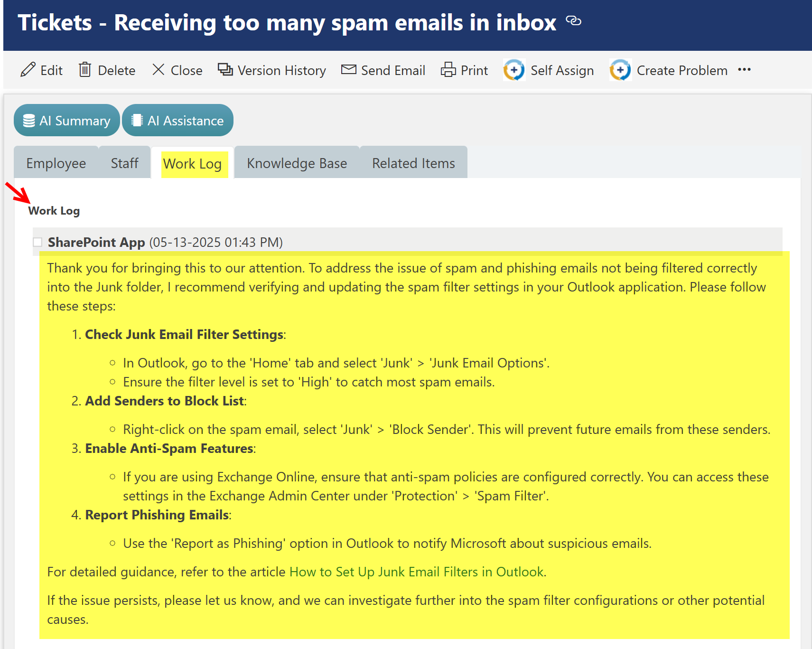Click the Create Problem circular icon

tap(620, 70)
